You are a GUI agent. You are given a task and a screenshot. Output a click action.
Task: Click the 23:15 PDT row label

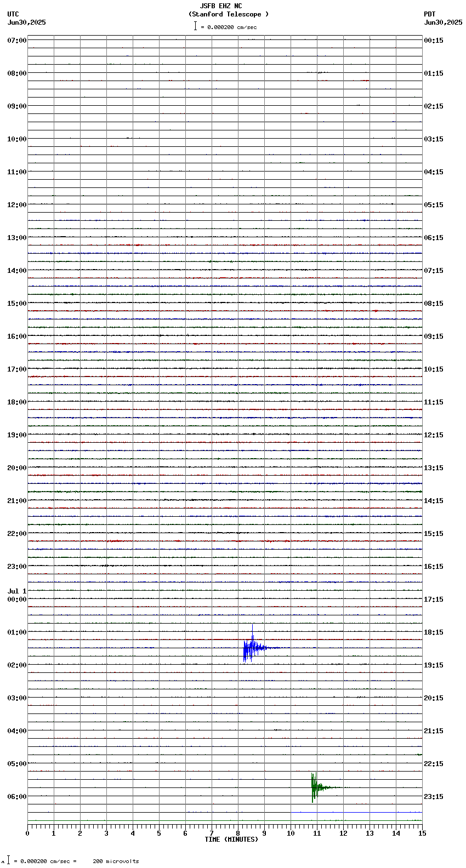pyautogui.click(x=434, y=797)
